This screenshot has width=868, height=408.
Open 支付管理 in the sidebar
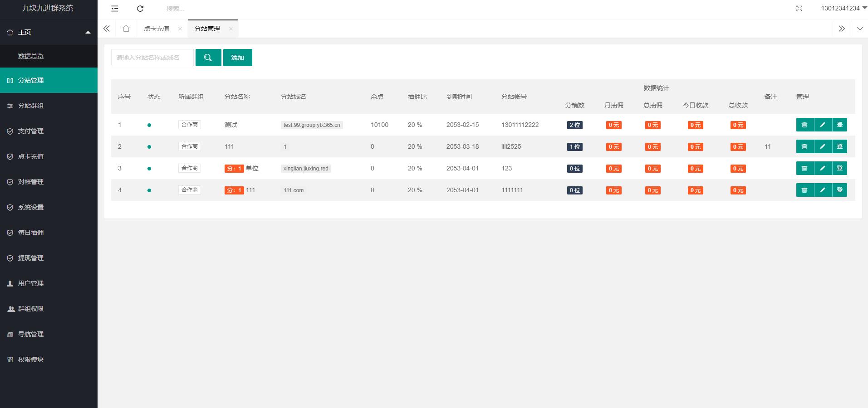pyautogui.click(x=31, y=131)
